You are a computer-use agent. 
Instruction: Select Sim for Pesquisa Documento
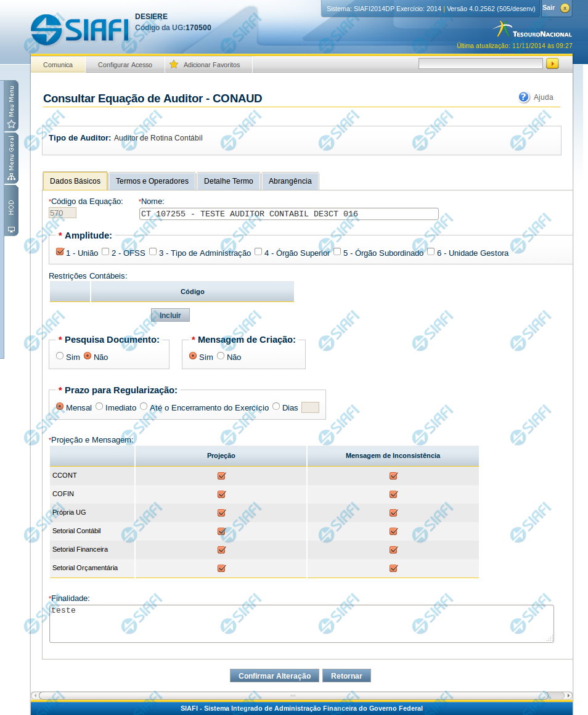[x=60, y=356]
